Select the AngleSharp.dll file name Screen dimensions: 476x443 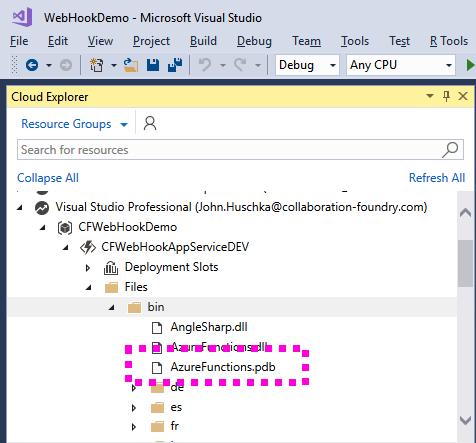click(209, 327)
